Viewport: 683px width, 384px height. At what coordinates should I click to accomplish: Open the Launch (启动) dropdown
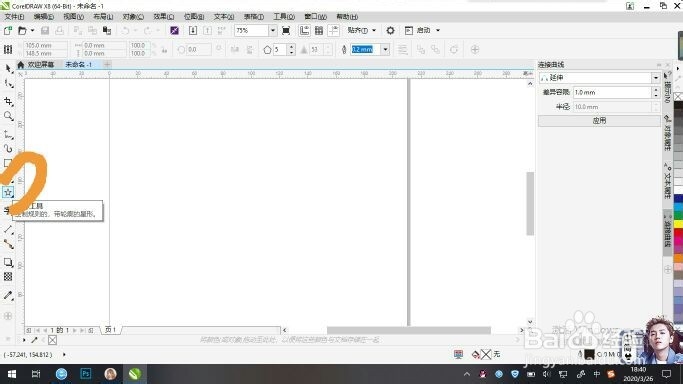point(423,30)
